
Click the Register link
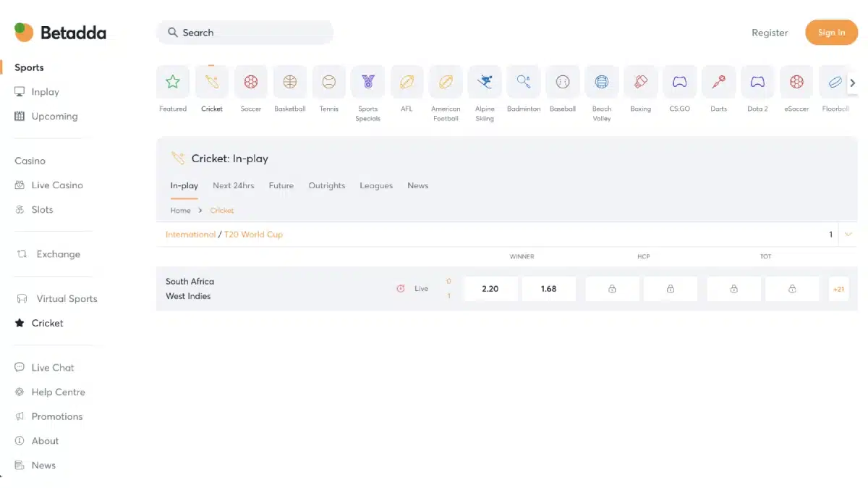(769, 33)
